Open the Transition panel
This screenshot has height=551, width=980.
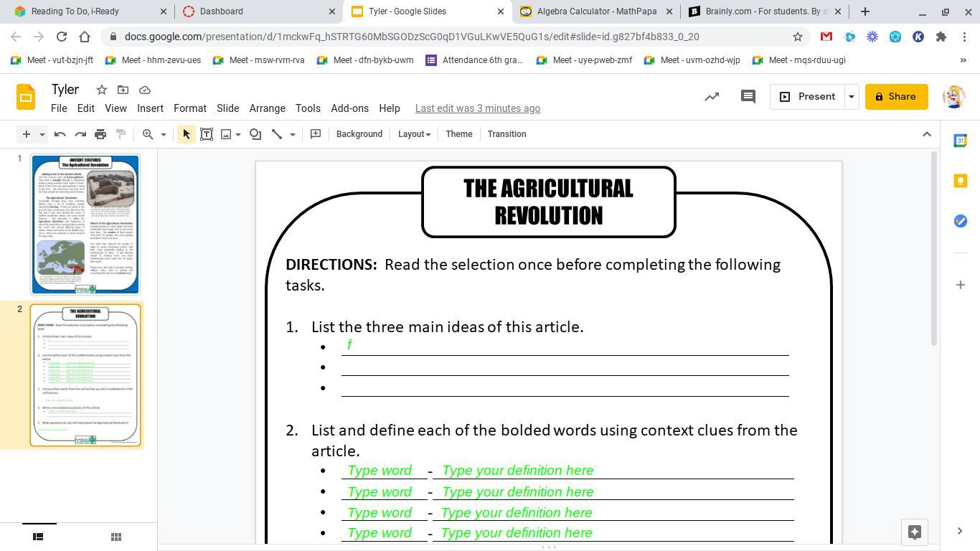[x=507, y=134]
